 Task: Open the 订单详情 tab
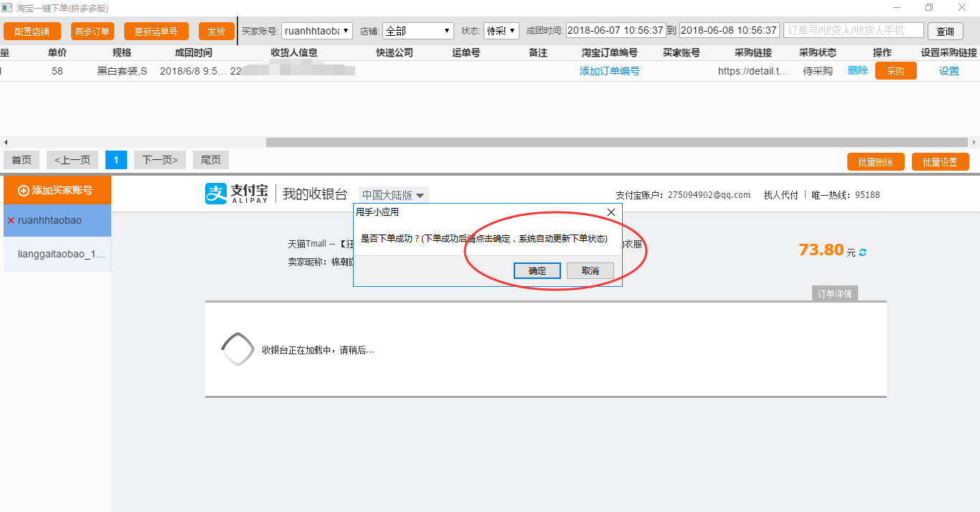coord(836,294)
